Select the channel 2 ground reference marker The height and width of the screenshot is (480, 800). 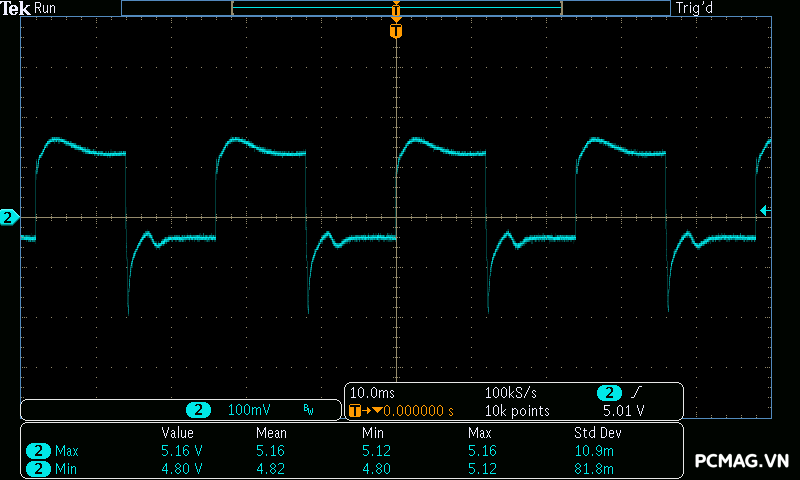coord(9,217)
